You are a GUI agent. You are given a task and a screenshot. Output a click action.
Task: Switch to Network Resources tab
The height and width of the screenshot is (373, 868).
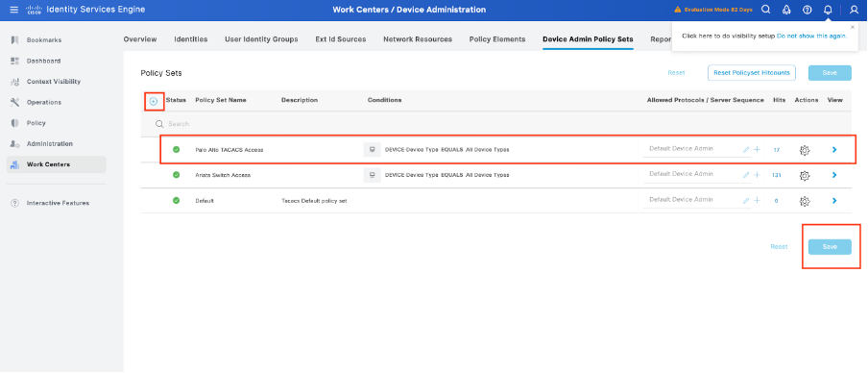coord(418,39)
